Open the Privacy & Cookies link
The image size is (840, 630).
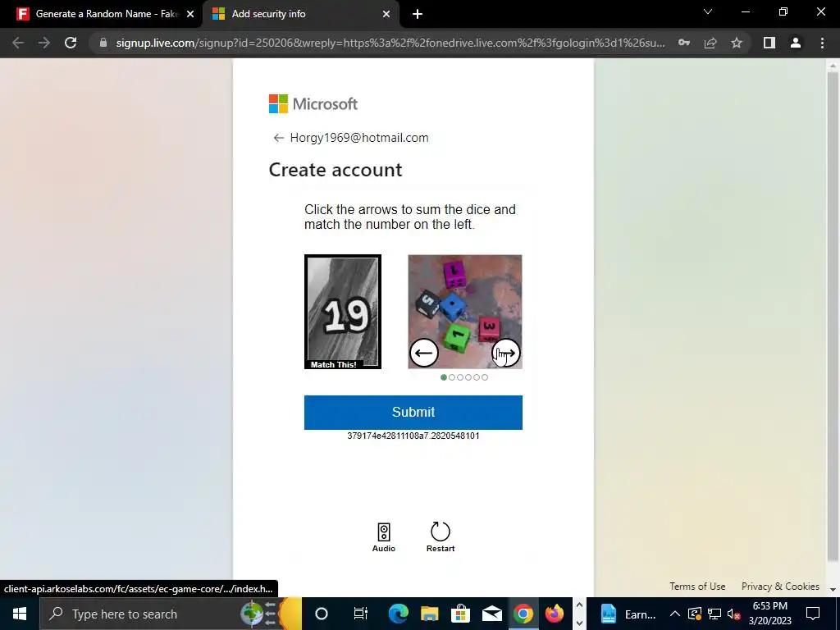[780, 586]
